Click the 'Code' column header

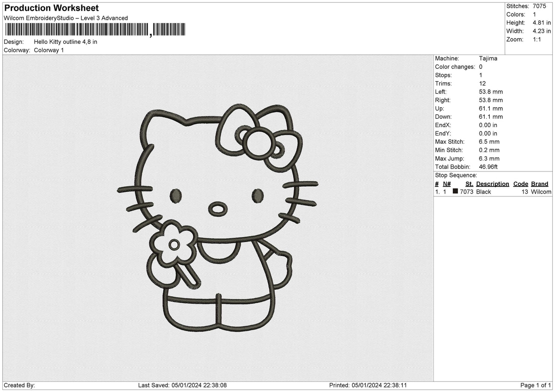(x=521, y=184)
